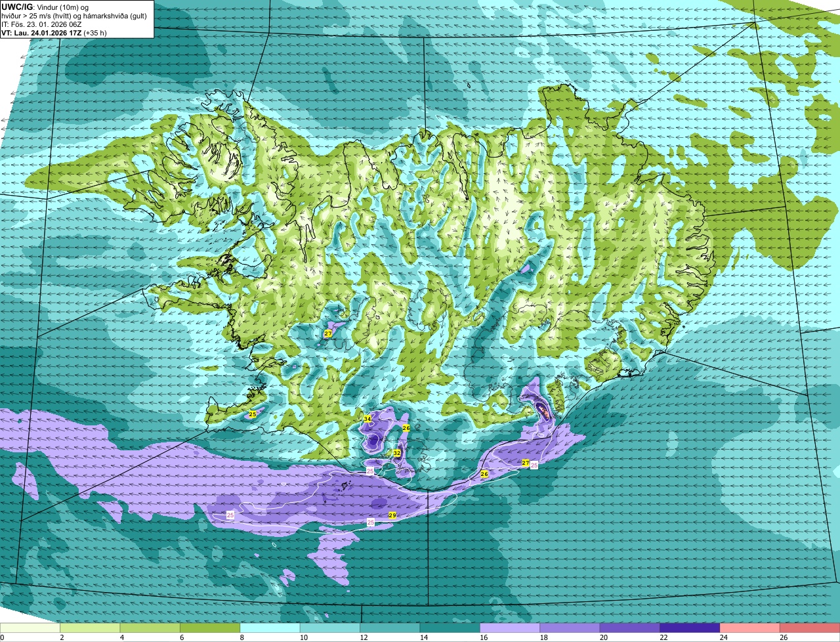840x642 pixels.
Task: Click the "22" tick on the color scale
Action: tap(663, 637)
